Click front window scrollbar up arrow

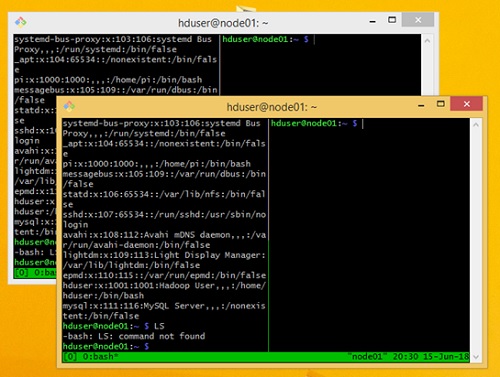click(x=476, y=125)
